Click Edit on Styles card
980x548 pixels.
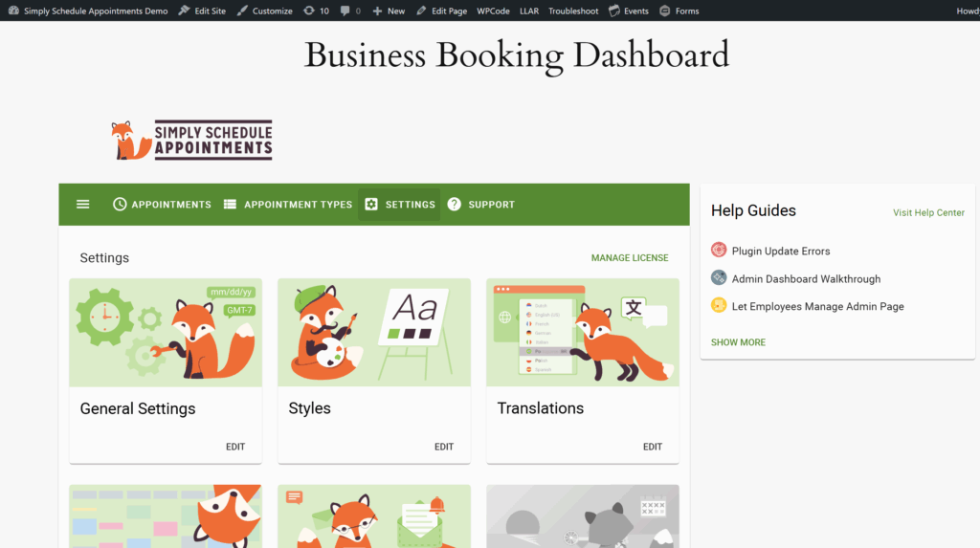[444, 447]
